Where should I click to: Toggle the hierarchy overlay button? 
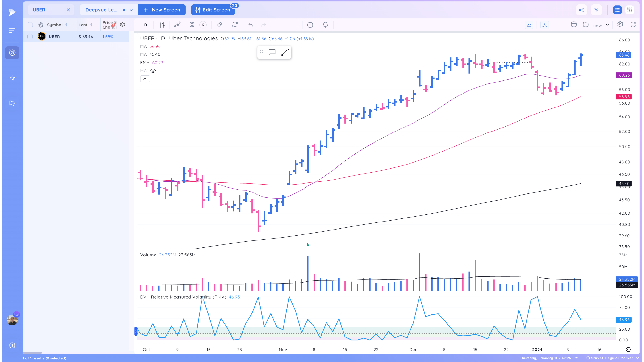pyautogui.click(x=544, y=25)
